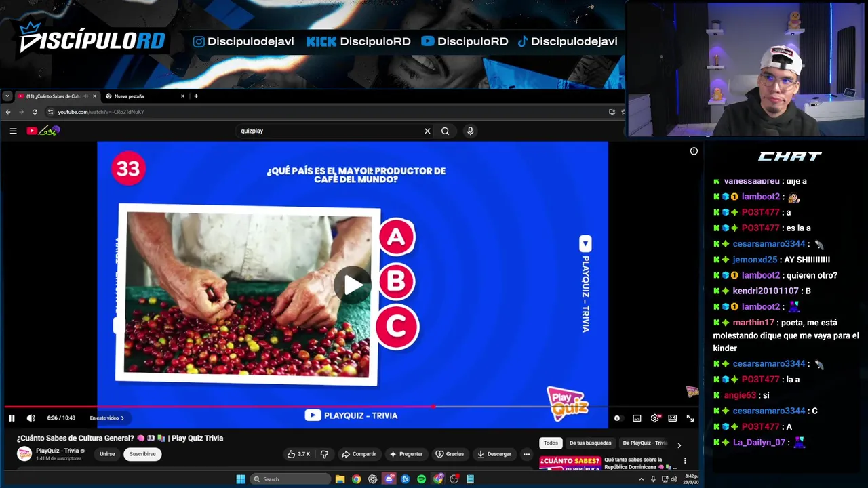The width and height of the screenshot is (868, 488).
Task: Show hidden system tray icons chevron
Action: (x=642, y=479)
